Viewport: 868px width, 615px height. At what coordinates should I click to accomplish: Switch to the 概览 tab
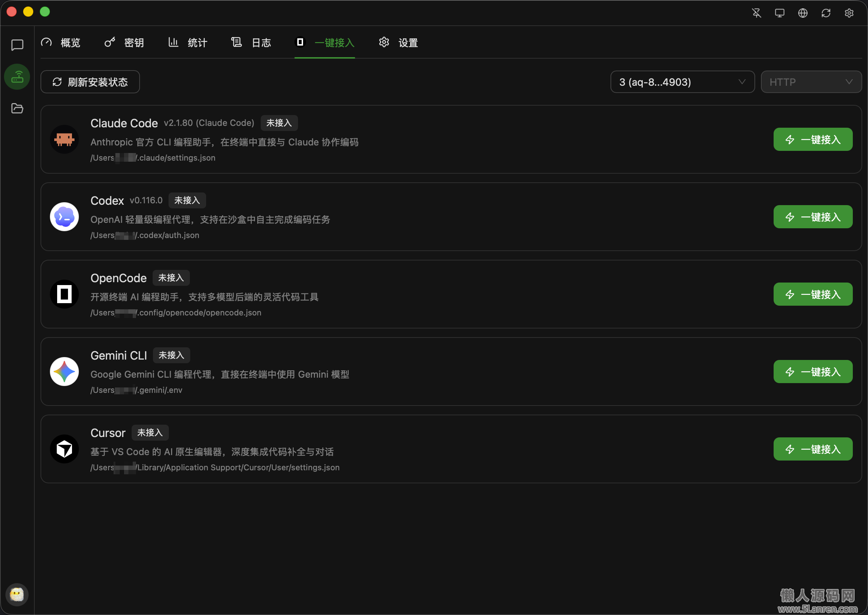(x=61, y=42)
